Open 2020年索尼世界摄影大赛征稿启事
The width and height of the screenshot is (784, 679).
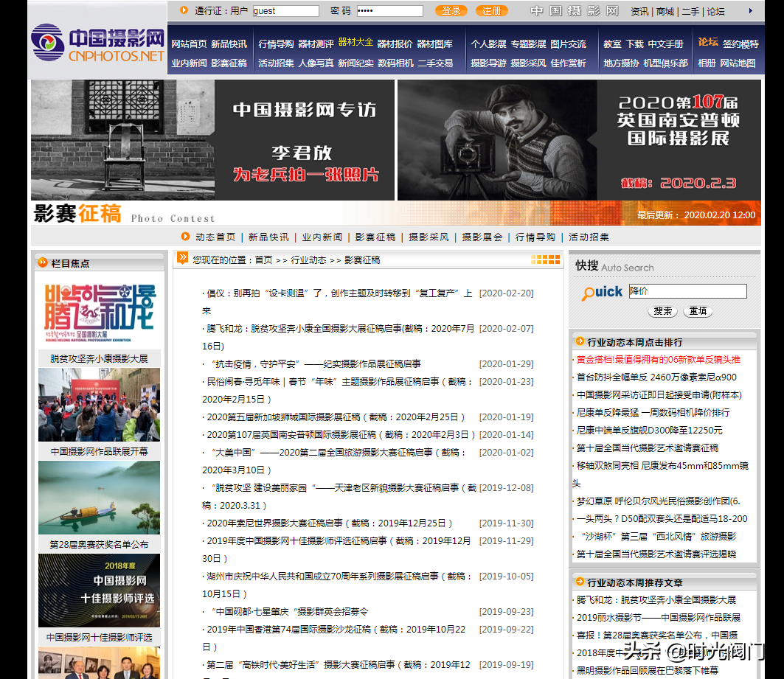(330, 523)
